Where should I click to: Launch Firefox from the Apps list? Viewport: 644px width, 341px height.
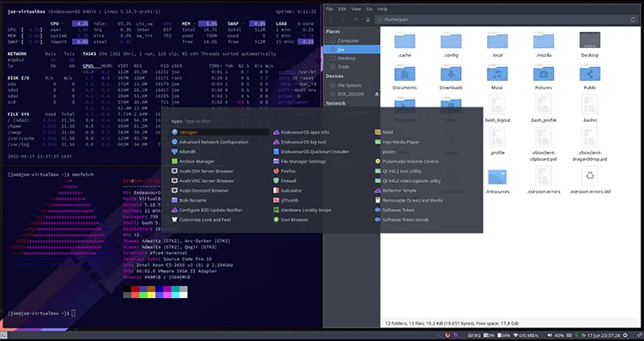click(284, 171)
